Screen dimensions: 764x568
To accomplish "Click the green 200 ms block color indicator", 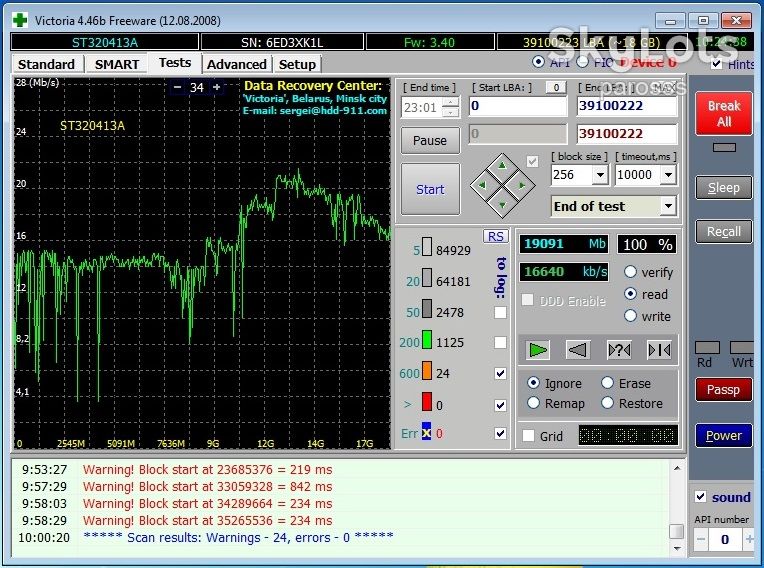I will click(427, 340).
